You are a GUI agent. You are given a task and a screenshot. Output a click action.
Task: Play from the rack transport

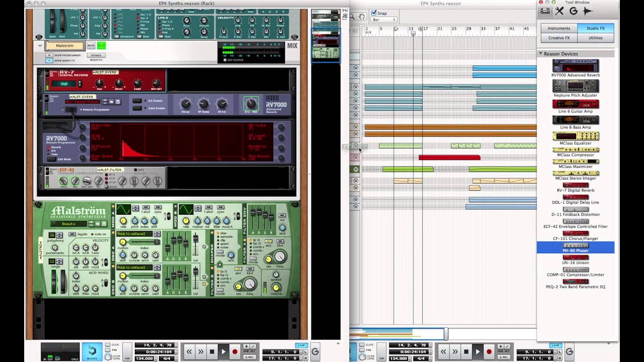(223, 351)
